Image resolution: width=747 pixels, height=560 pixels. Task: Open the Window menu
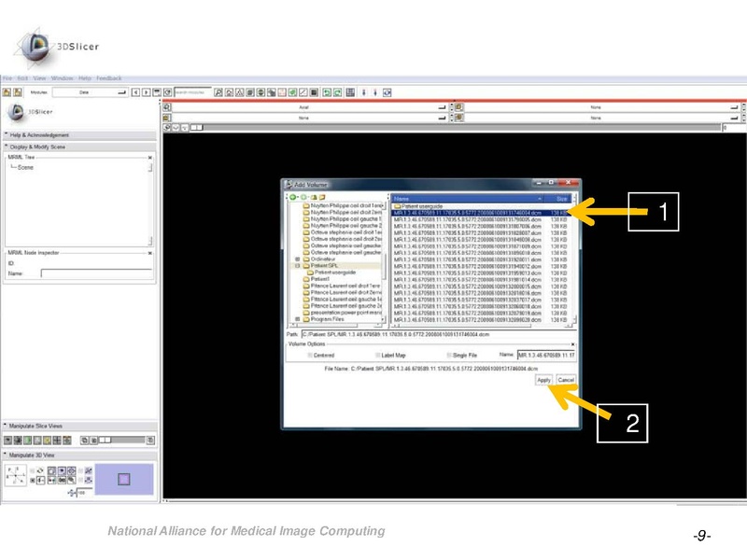click(x=62, y=78)
